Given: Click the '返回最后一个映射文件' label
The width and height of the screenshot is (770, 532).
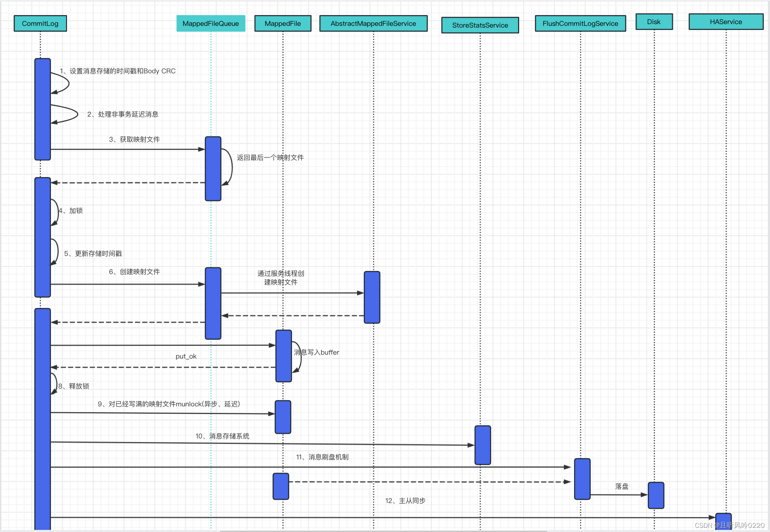Looking at the screenshot, I should tap(270, 157).
